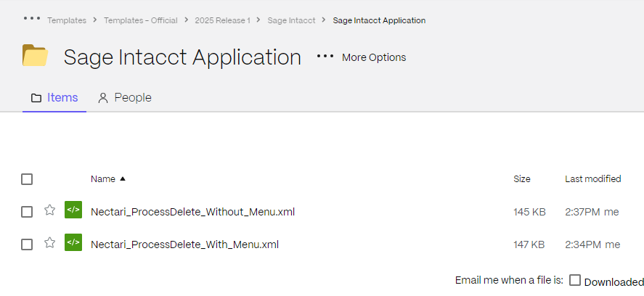Star Nectari_ProcessDelete_With_Menu.xml as favorite
Image resolution: width=644 pixels, height=296 pixels.
tap(49, 242)
